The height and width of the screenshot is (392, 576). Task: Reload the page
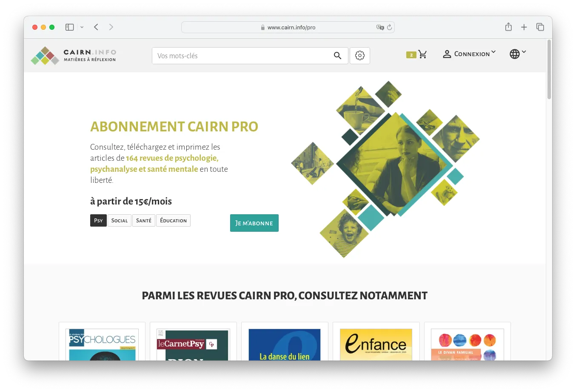pos(389,27)
